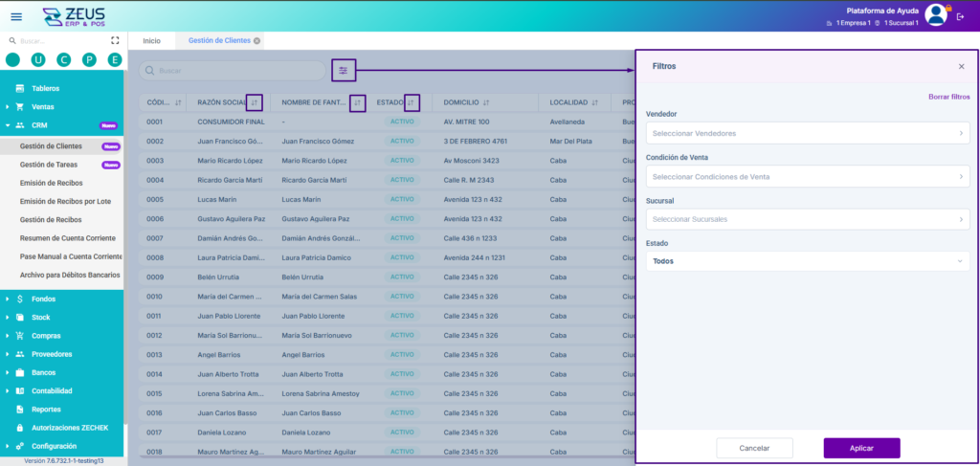Switch to the Inicio tab
The width and height of the screenshot is (980, 466).
(x=151, y=40)
